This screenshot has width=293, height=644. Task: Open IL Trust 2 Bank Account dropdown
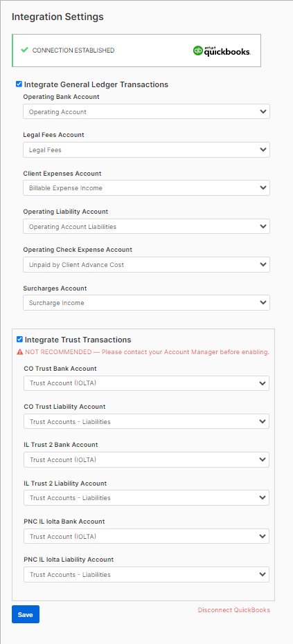(147, 459)
